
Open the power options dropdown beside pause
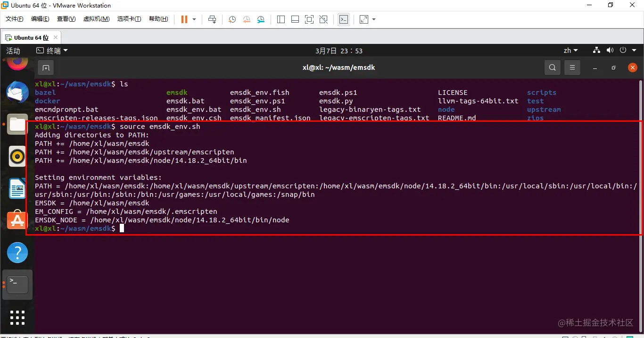[194, 19]
